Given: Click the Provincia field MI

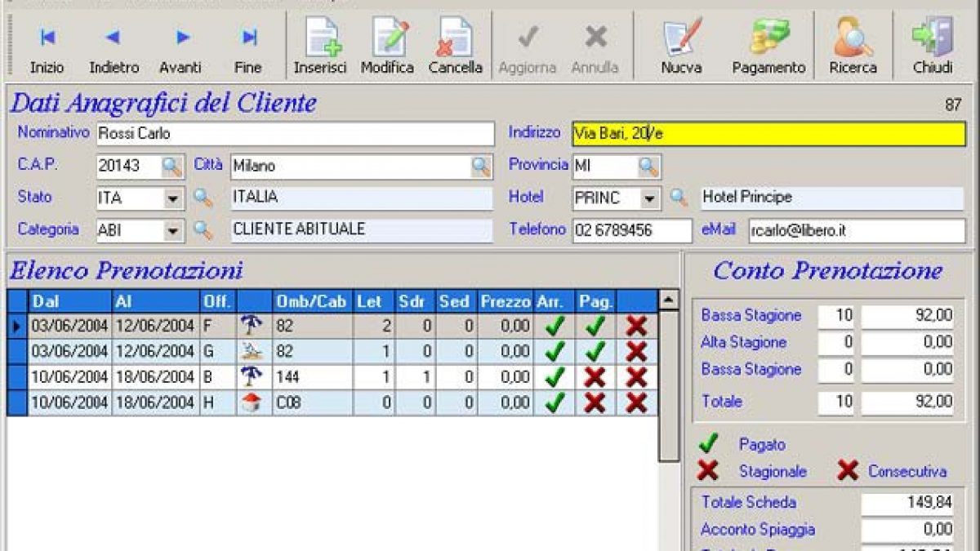Looking at the screenshot, I should [x=605, y=167].
